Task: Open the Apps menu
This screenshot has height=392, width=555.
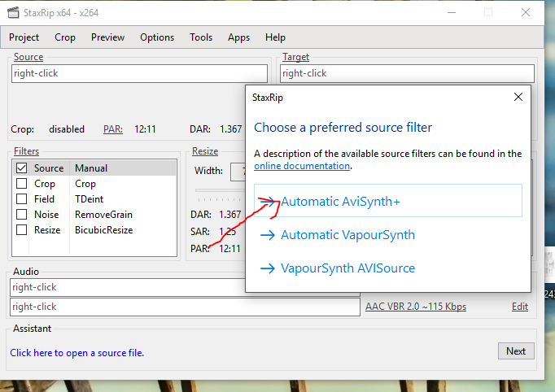Action: [x=238, y=37]
